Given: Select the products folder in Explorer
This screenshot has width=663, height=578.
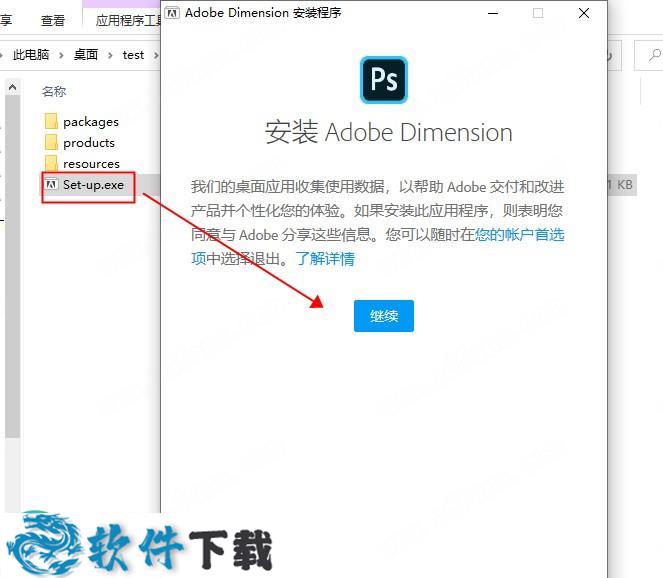Looking at the screenshot, I should point(89,143).
